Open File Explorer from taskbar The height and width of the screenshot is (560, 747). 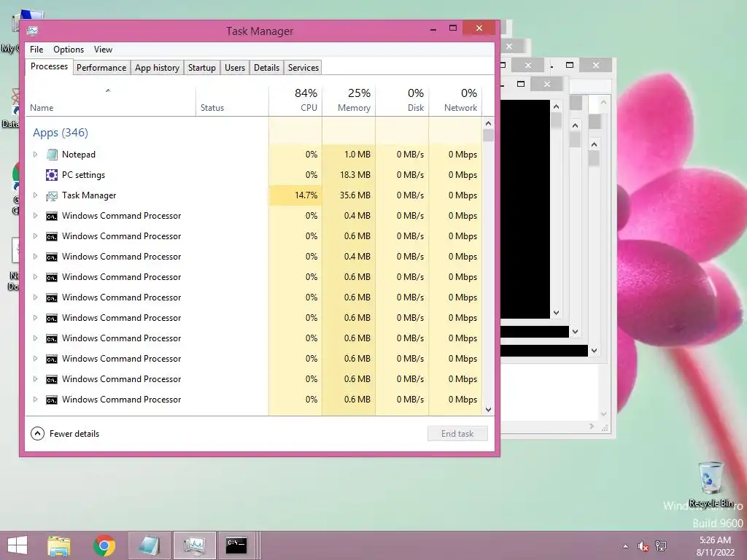(x=59, y=545)
